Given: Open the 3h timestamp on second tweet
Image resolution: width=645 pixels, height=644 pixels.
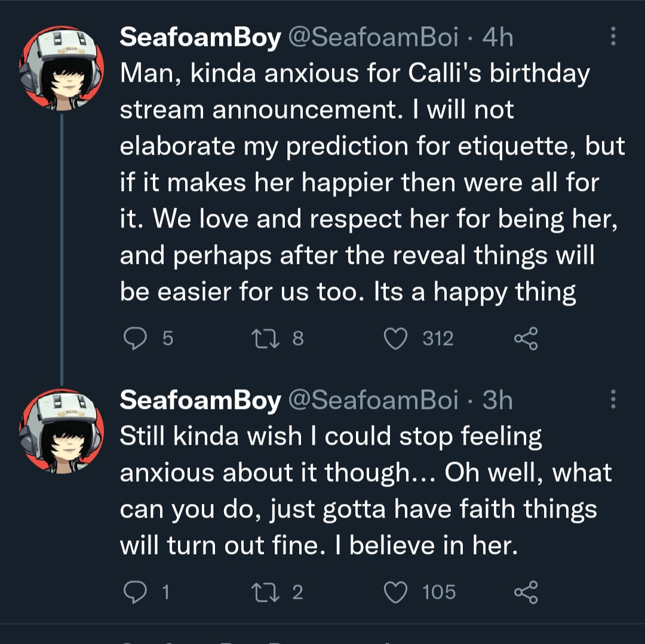Looking at the screenshot, I should (497, 400).
